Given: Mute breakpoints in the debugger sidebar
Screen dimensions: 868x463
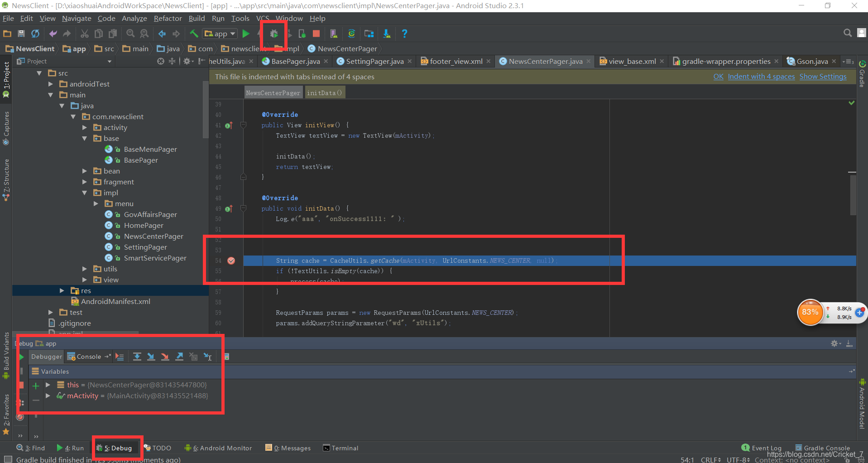Looking at the screenshot, I should coord(20,417).
